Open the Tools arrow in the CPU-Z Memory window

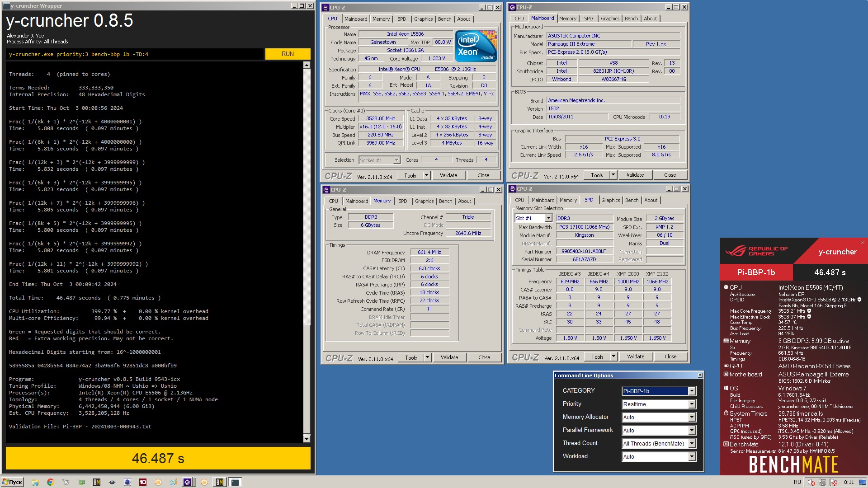[x=427, y=357]
